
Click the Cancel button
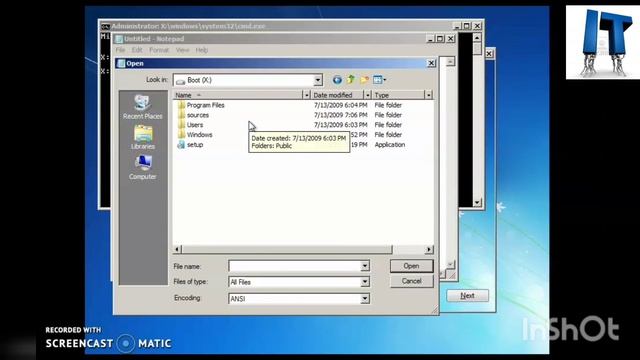(411, 281)
